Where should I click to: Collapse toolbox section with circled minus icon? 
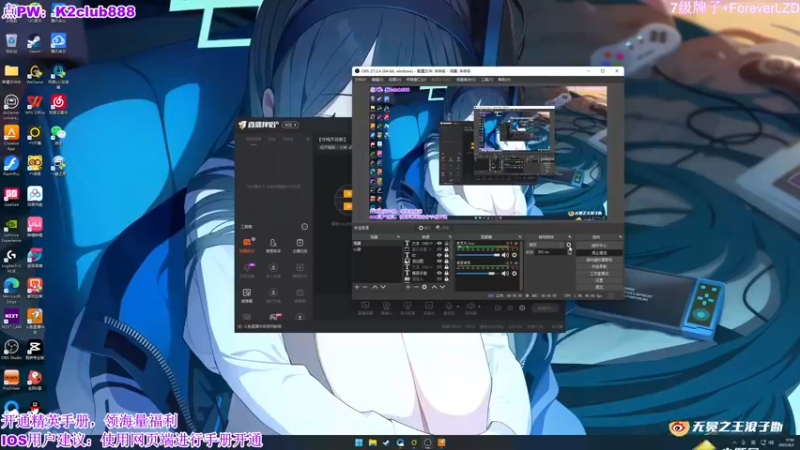(x=304, y=227)
